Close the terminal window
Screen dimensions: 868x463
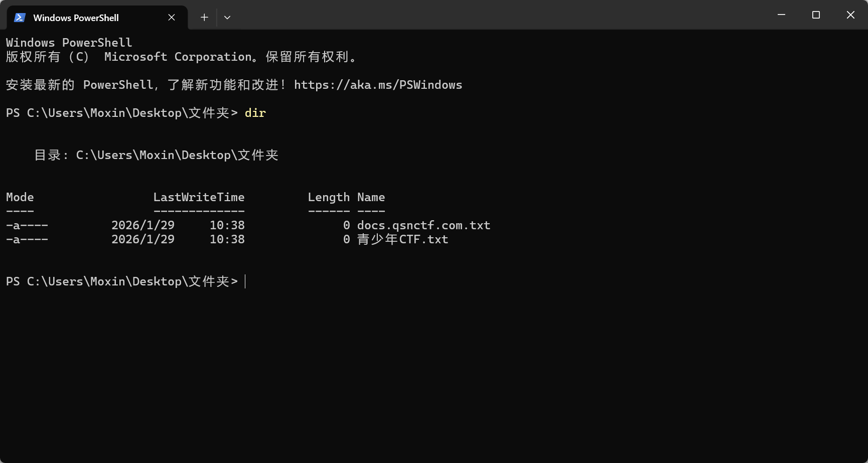(x=850, y=15)
